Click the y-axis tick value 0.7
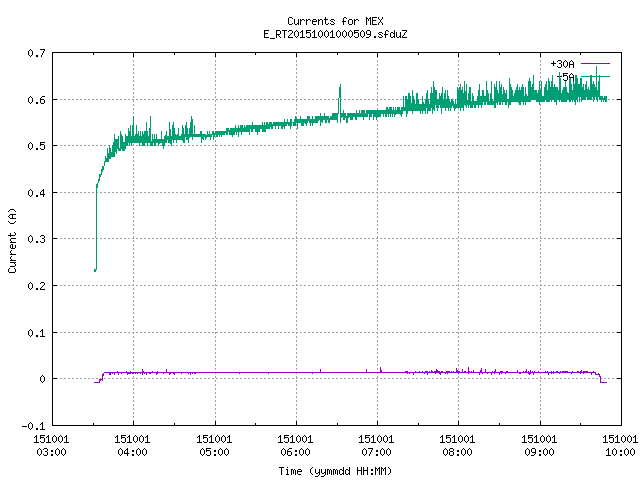This screenshot has height=480, width=640. pos(36,53)
